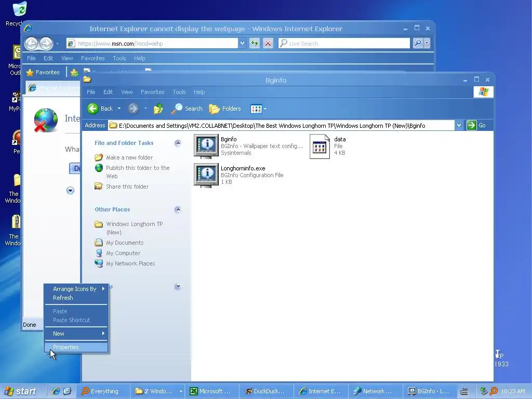The height and width of the screenshot is (399, 532).
Task: Open Back button history dropdown in Bginfo
Action: pos(119,109)
